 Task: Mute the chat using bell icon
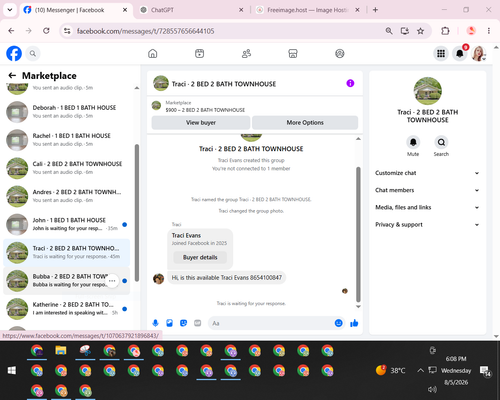413,142
